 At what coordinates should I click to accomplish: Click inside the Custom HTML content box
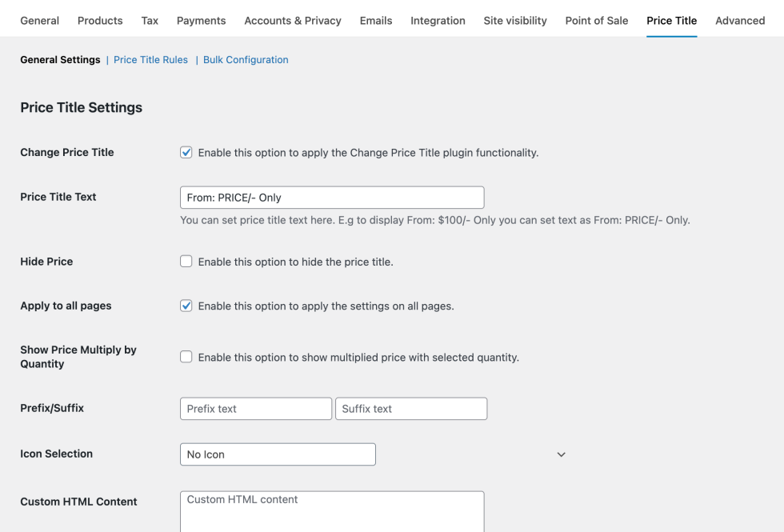click(332, 512)
